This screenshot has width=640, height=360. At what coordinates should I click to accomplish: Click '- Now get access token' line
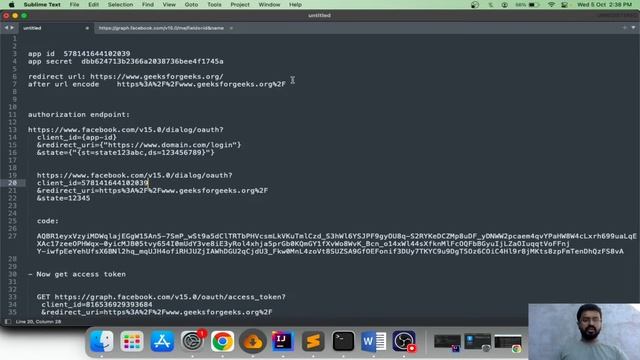[77, 274]
